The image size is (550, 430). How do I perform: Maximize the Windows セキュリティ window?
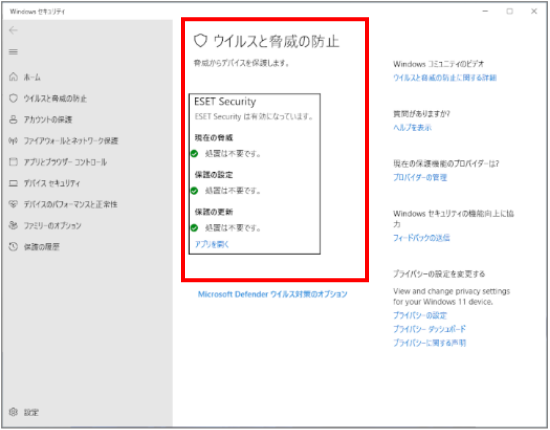pos(510,11)
